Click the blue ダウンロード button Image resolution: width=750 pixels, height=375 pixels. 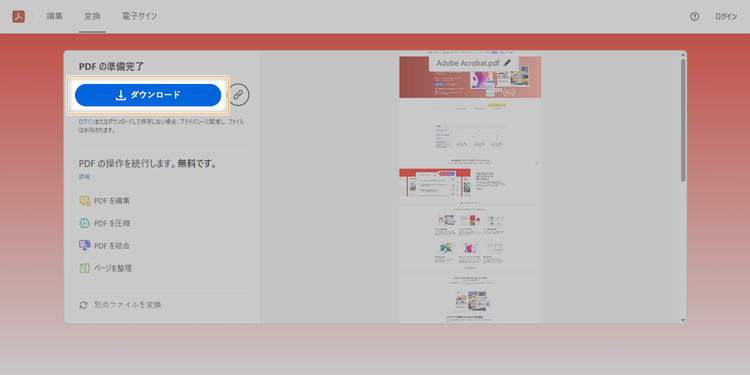pyautogui.click(x=148, y=95)
